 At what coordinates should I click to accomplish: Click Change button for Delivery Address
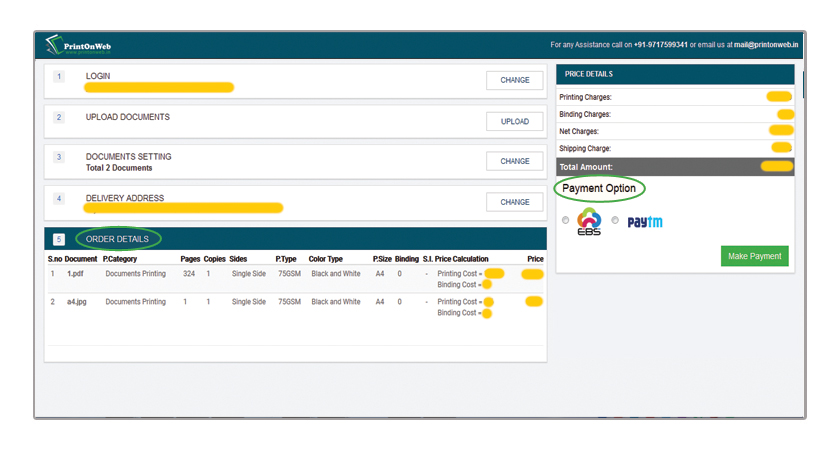[514, 202]
